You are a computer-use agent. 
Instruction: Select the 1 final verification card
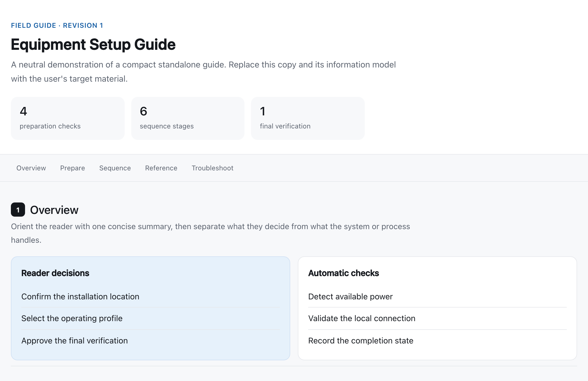click(308, 118)
